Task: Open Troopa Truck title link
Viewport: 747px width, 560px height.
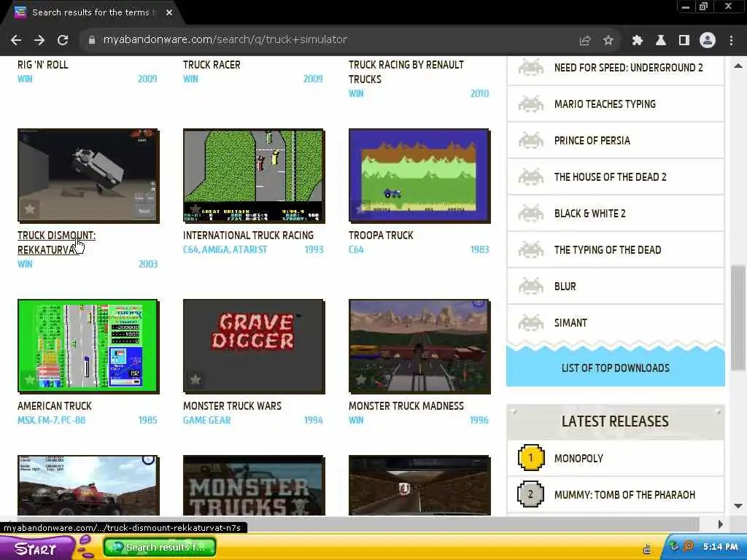Action: 381,236
